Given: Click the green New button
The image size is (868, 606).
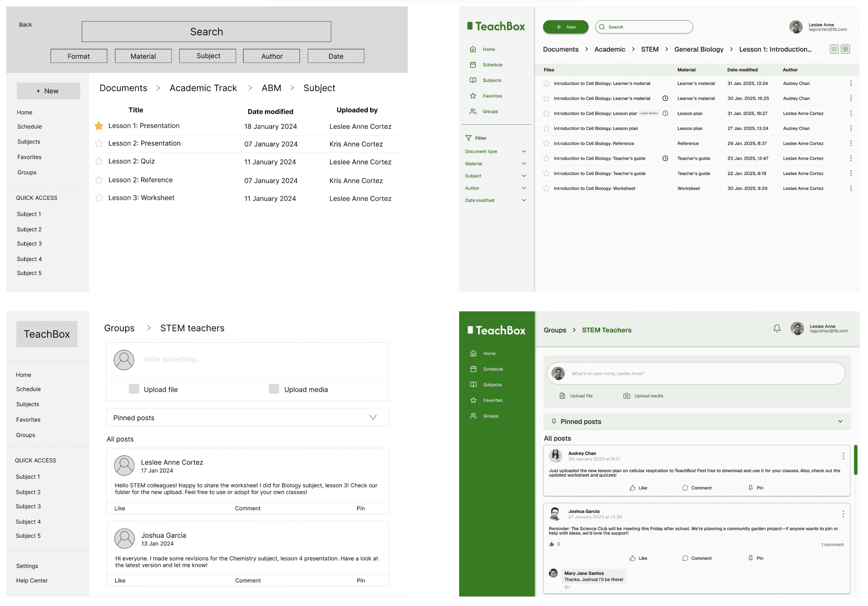Looking at the screenshot, I should point(566,27).
